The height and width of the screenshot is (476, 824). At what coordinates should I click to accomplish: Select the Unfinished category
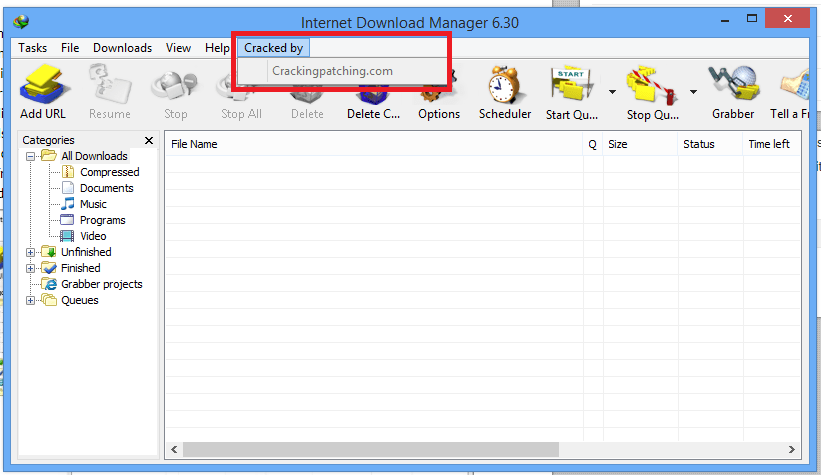[x=86, y=252]
